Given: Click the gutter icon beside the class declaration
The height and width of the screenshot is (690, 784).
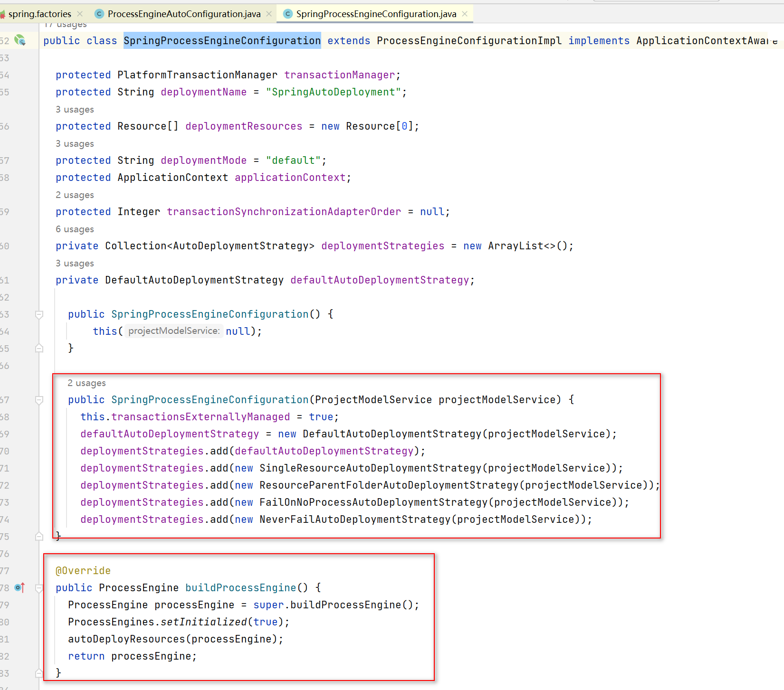Looking at the screenshot, I should pyautogui.click(x=20, y=40).
